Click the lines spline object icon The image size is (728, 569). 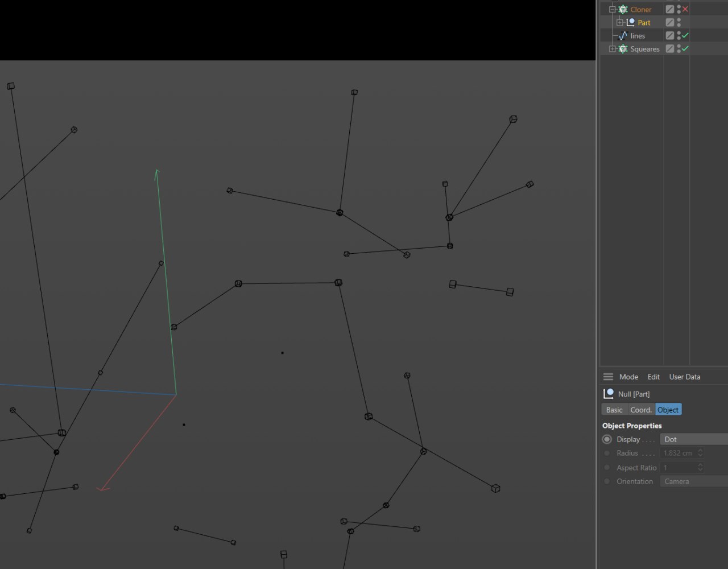tap(623, 35)
